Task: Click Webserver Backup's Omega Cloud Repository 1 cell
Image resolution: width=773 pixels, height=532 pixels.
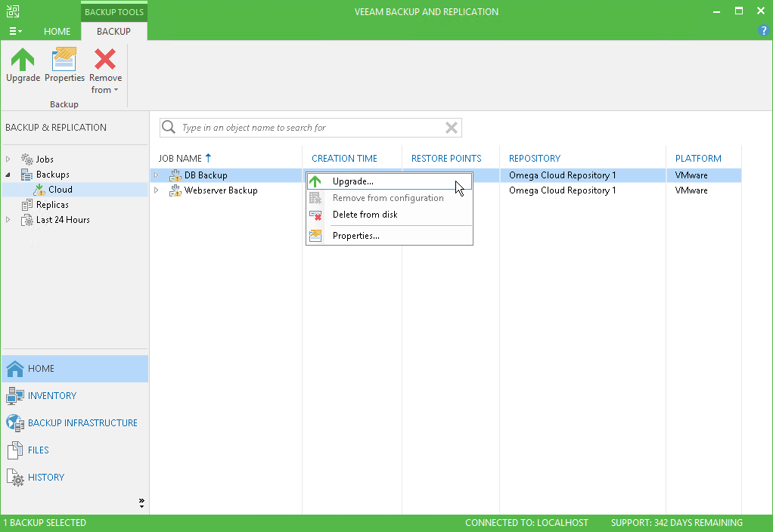Action: tap(562, 190)
